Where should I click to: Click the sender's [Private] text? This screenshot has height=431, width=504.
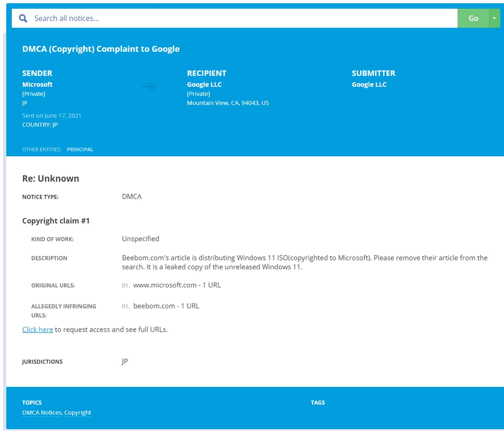(34, 94)
